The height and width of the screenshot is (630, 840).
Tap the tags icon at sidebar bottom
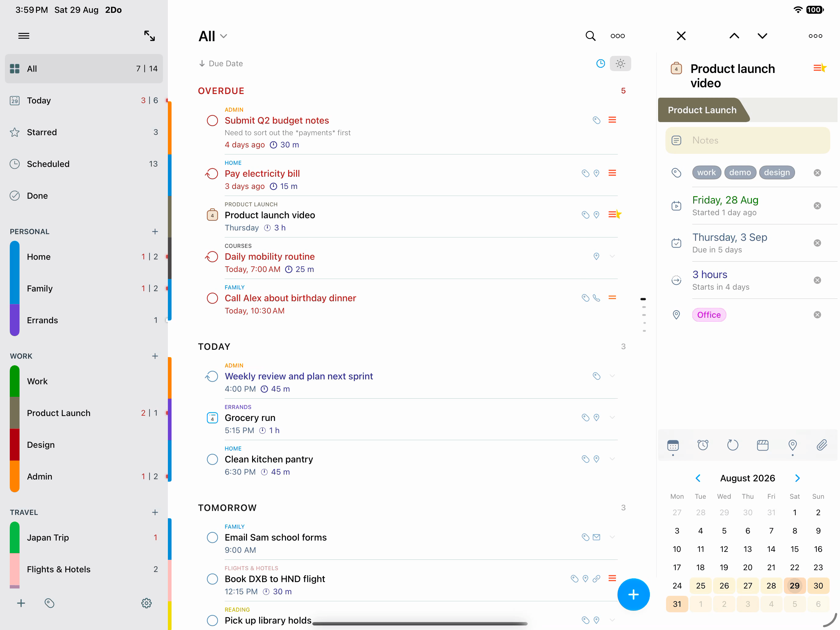(49, 603)
